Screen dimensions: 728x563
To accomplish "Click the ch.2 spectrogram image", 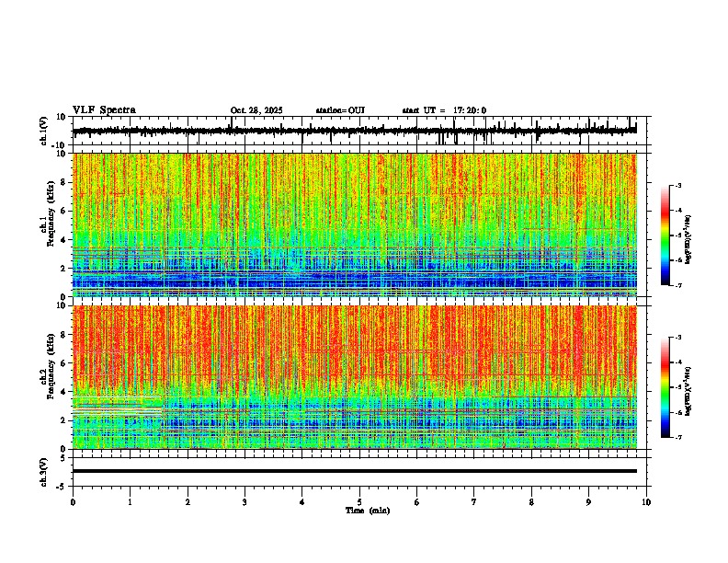I will [355, 377].
